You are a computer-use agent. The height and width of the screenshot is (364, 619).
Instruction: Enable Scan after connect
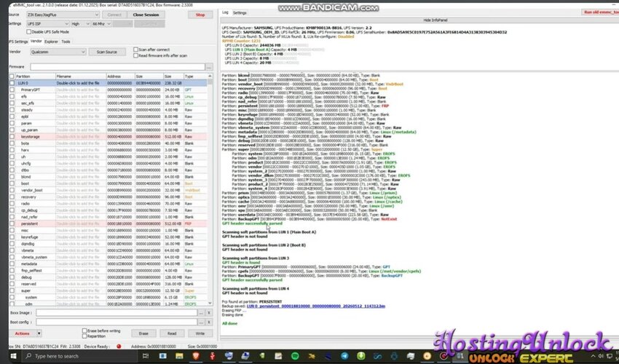(135, 50)
